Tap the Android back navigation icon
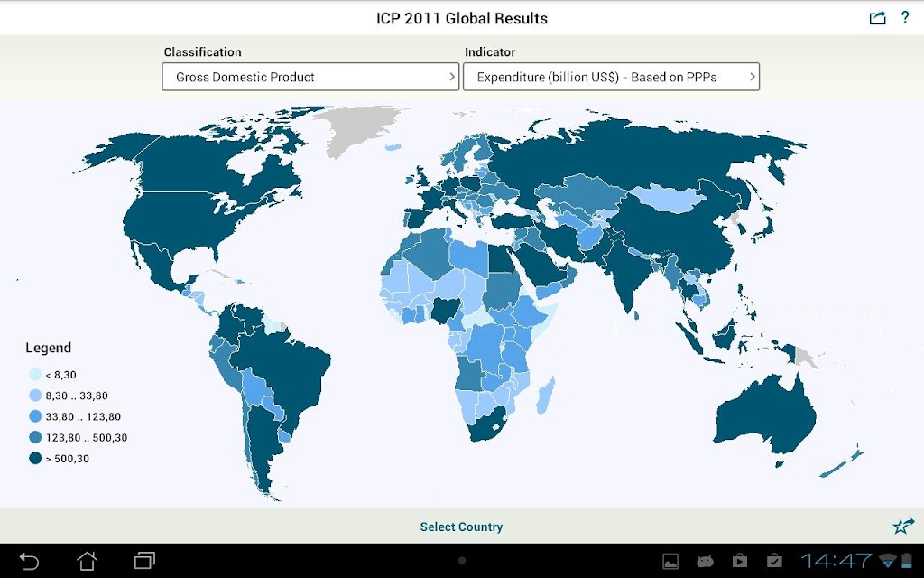The image size is (924, 578). click(x=28, y=561)
